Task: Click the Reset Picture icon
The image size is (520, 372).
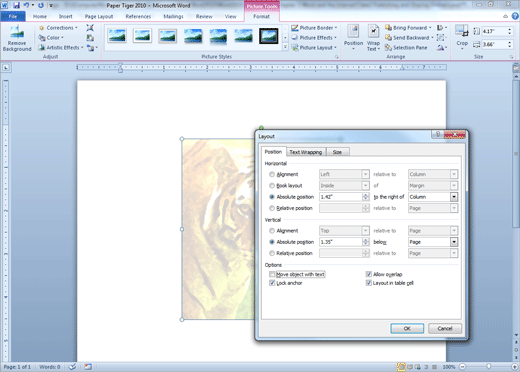Action: point(91,48)
